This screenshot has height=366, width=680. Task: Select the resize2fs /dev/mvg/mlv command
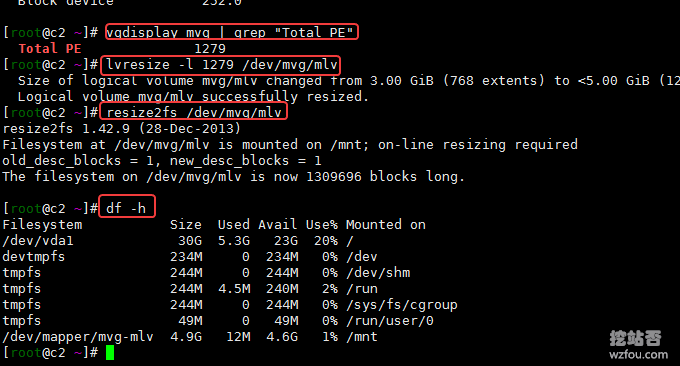194,113
